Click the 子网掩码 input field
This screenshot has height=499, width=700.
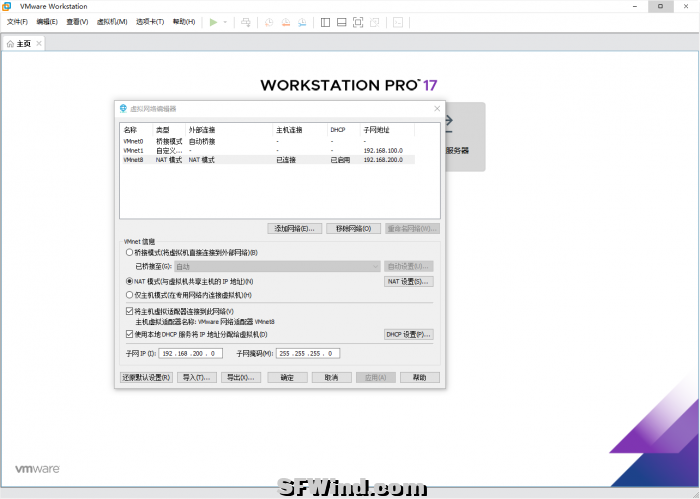[308, 353]
